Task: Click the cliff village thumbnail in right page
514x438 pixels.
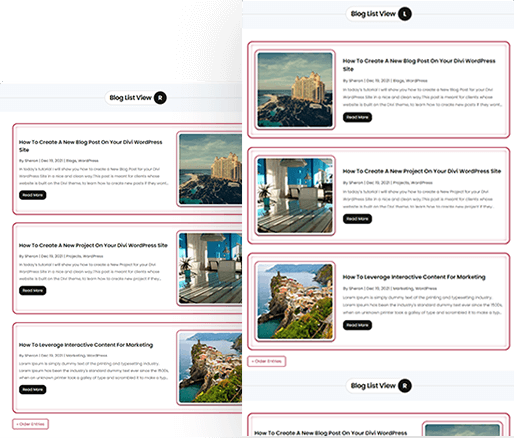Action: (x=295, y=301)
